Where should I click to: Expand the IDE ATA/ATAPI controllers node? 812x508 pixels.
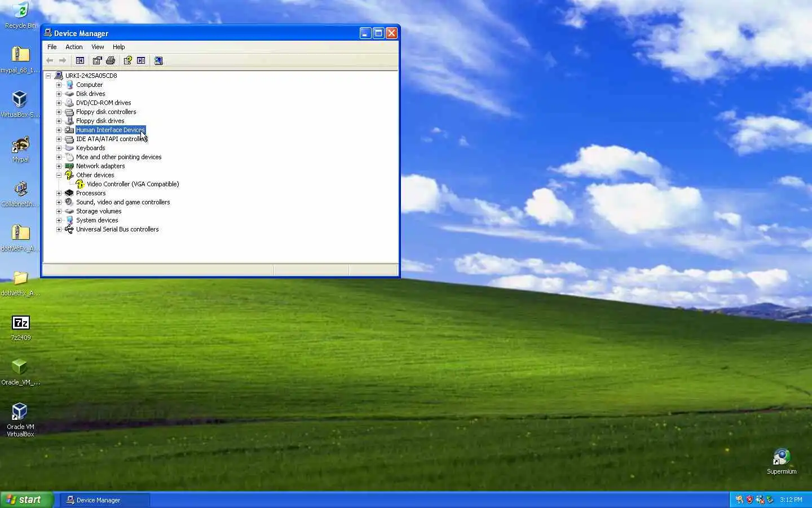pyautogui.click(x=59, y=139)
